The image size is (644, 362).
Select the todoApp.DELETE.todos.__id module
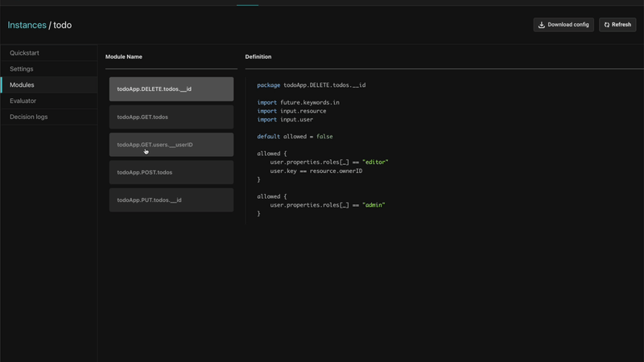[x=171, y=89]
